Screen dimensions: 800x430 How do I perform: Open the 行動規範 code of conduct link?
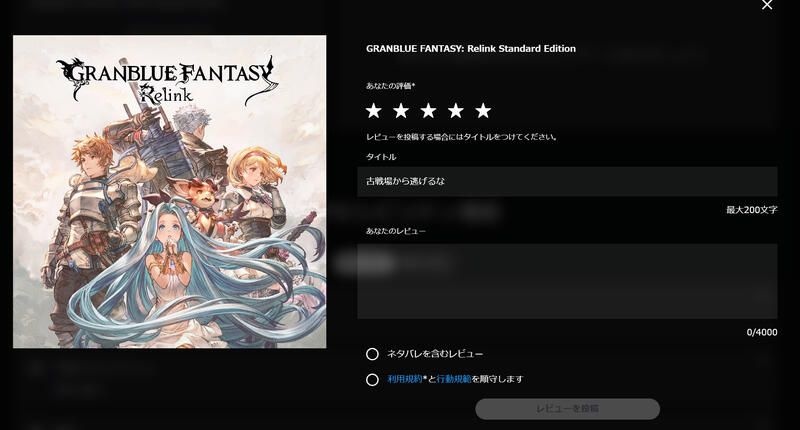454,379
